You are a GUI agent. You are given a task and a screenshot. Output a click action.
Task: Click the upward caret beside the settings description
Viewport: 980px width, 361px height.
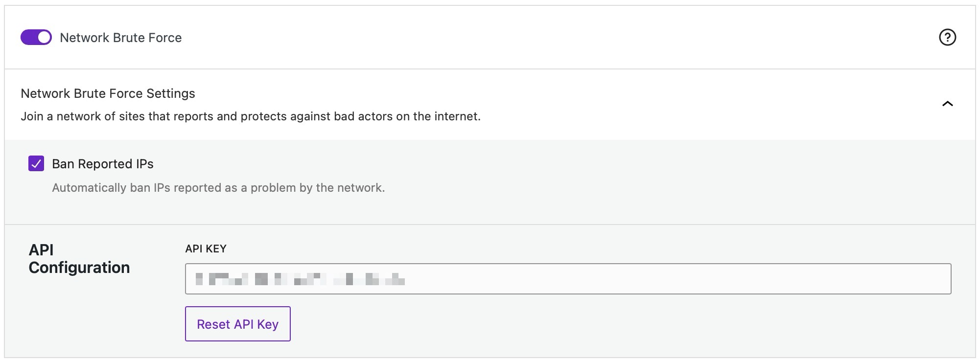coord(947,104)
